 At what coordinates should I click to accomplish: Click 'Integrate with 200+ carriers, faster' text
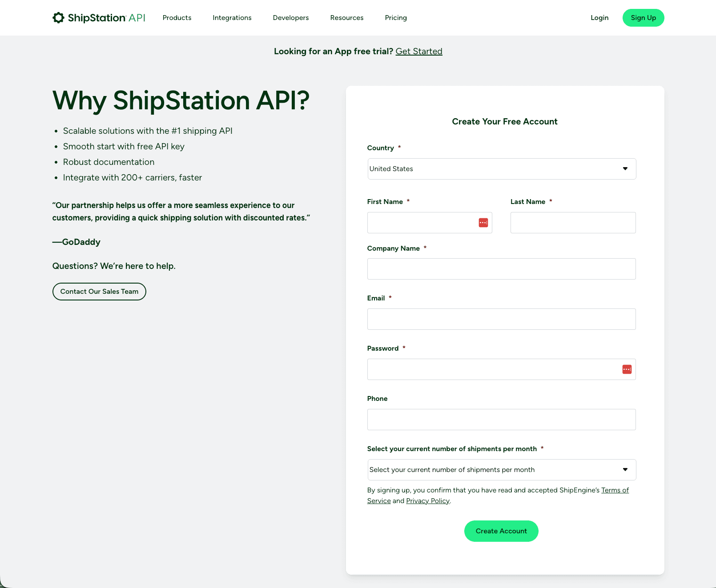pos(133,178)
